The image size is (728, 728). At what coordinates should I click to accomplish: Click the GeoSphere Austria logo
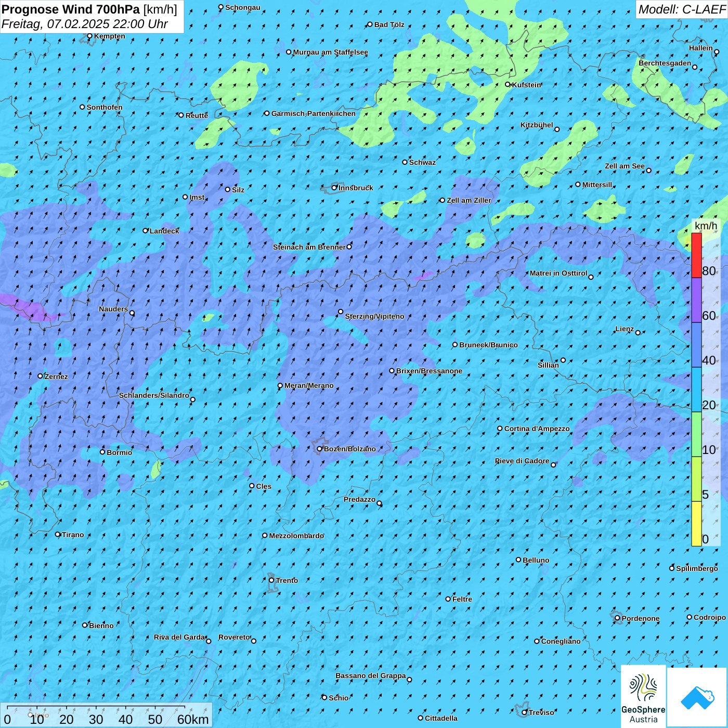643,696
